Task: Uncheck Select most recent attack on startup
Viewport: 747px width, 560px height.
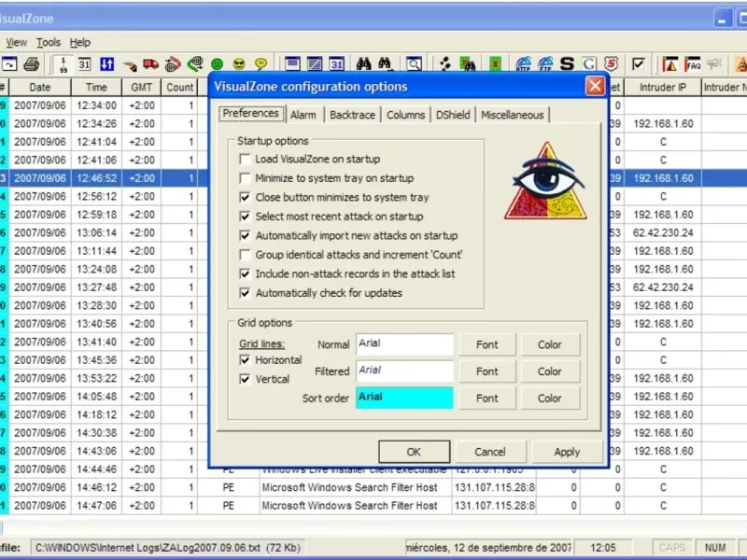Action: click(x=245, y=217)
